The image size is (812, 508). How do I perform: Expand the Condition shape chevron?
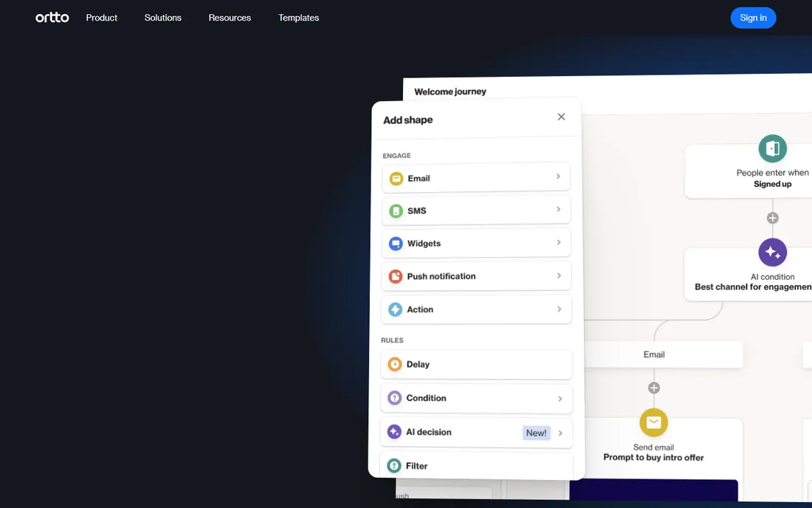560,399
